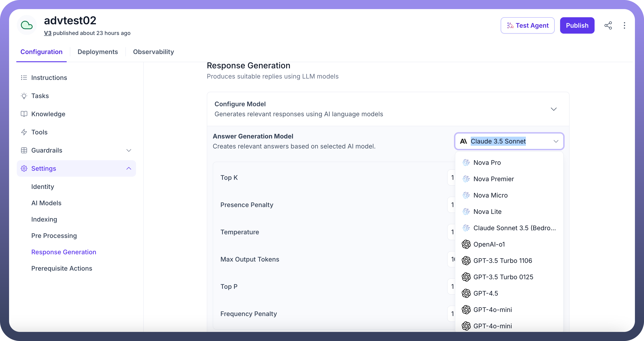Open the AI Models settings page
Screen dimensions: 644x341
pos(46,203)
